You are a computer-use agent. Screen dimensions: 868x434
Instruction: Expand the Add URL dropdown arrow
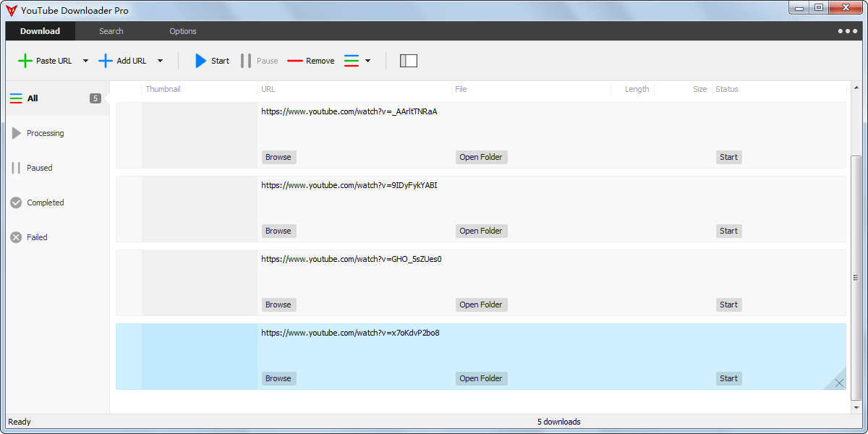pos(160,61)
